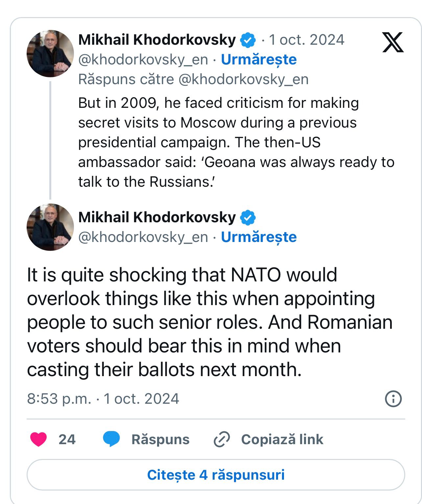This screenshot has height=504, width=422.
Task: Open 'Citește 4 răspunsuri' replies button
Action: [216, 475]
